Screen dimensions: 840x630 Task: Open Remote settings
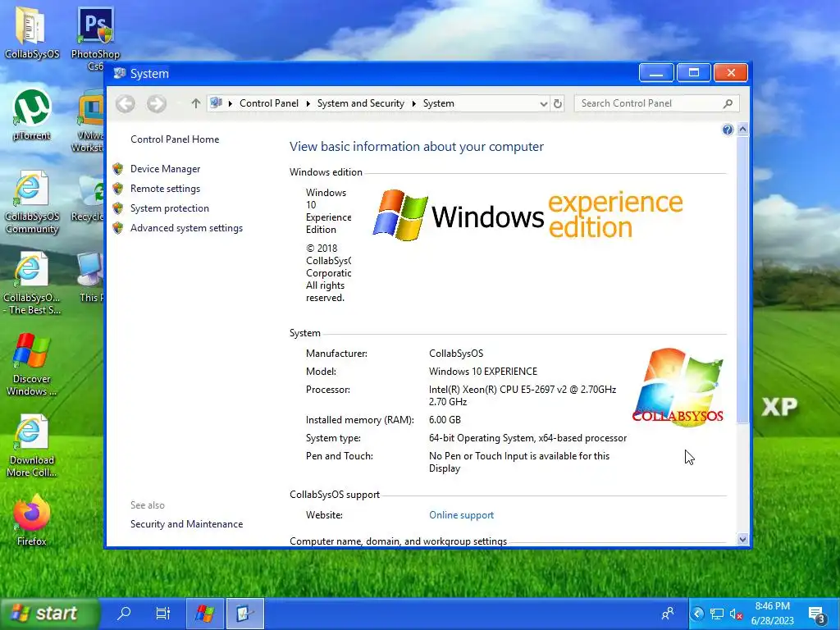click(165, 189)
